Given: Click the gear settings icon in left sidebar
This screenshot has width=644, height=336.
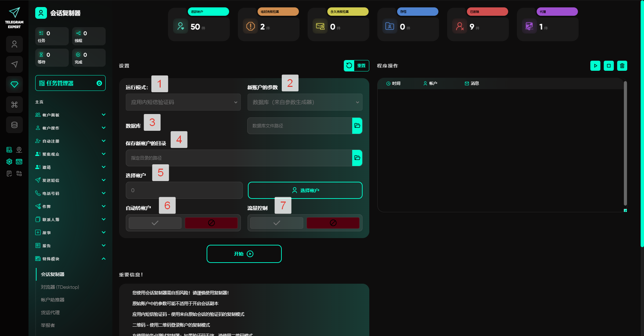Looking at the screenshot, I should tap(9, 162).
